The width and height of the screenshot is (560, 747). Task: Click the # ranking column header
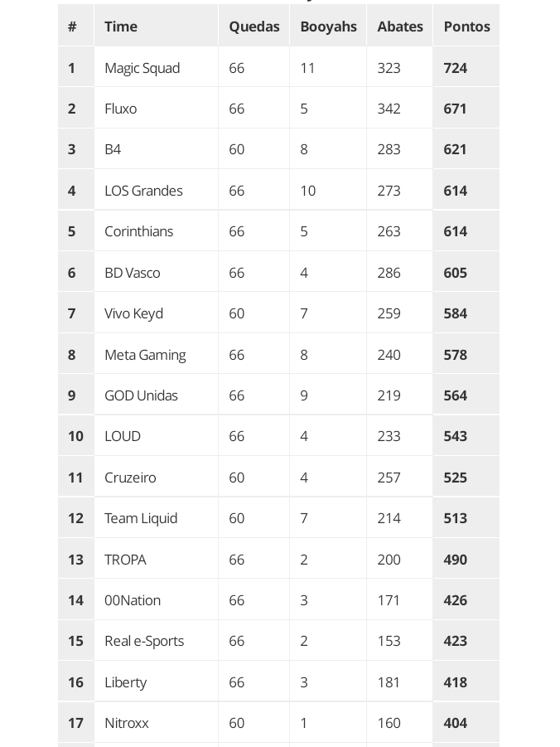[72, 27]
